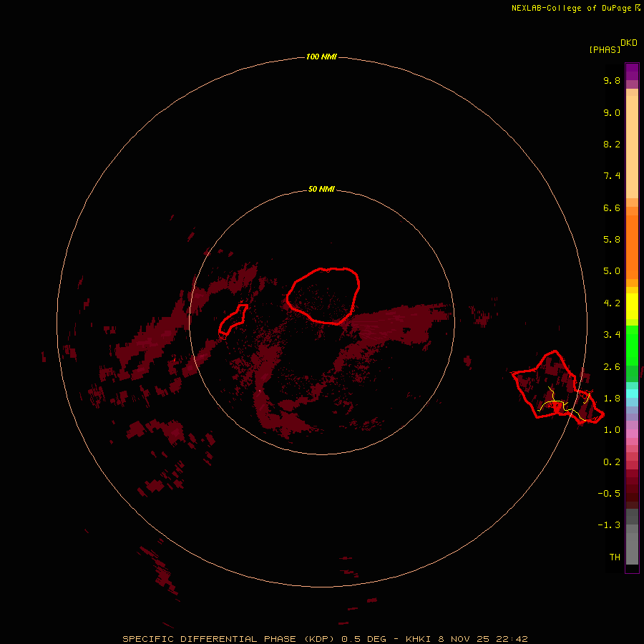Click the 1.0 value on the color scale
The width and height of the screenshot is (644, 644).
612,430
